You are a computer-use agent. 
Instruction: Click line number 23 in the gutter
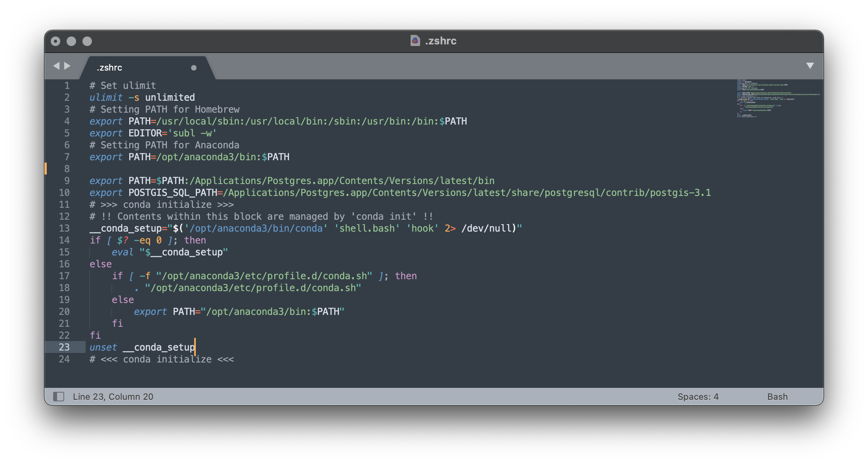coord(64,347)
